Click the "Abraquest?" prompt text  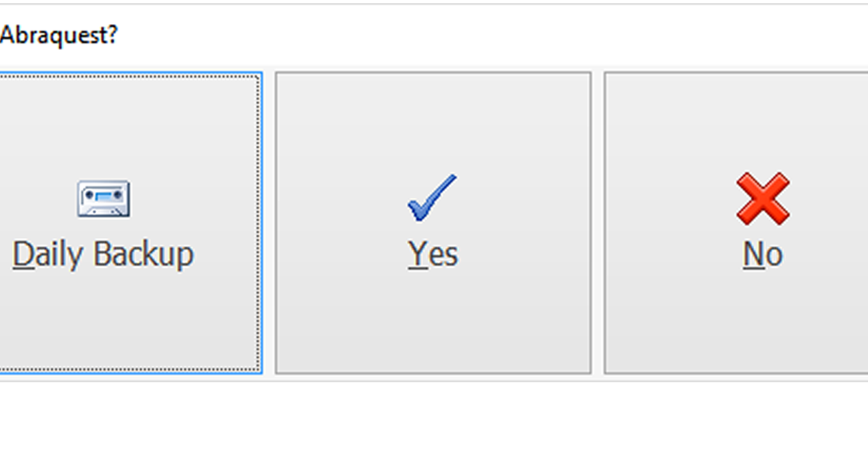[59, 35]
